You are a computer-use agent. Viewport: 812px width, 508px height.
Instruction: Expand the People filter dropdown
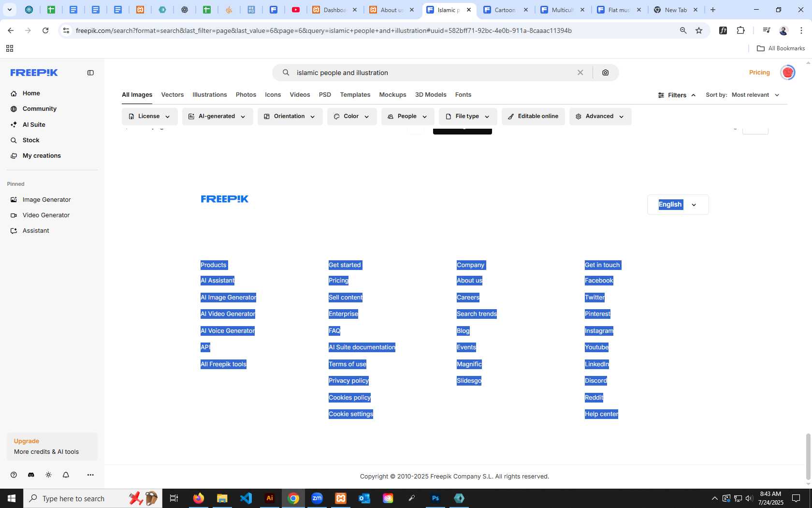click(x=407, y=117)
